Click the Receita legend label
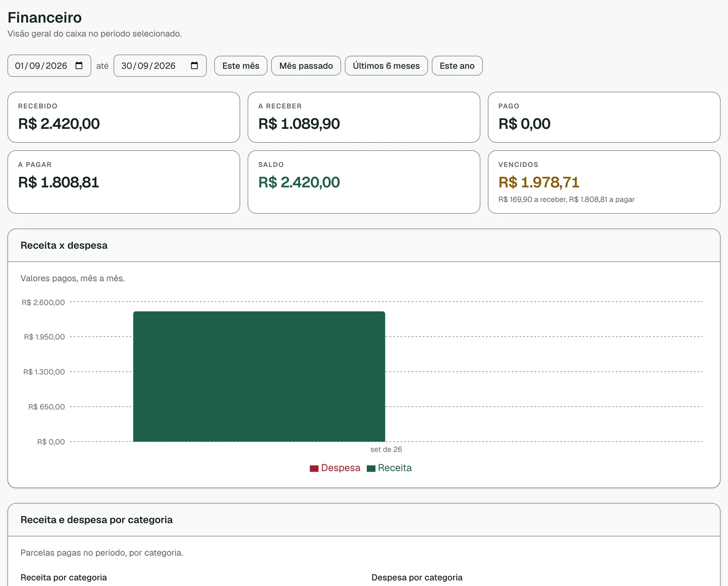Screen dimensions: 728x586 [395, 468]
